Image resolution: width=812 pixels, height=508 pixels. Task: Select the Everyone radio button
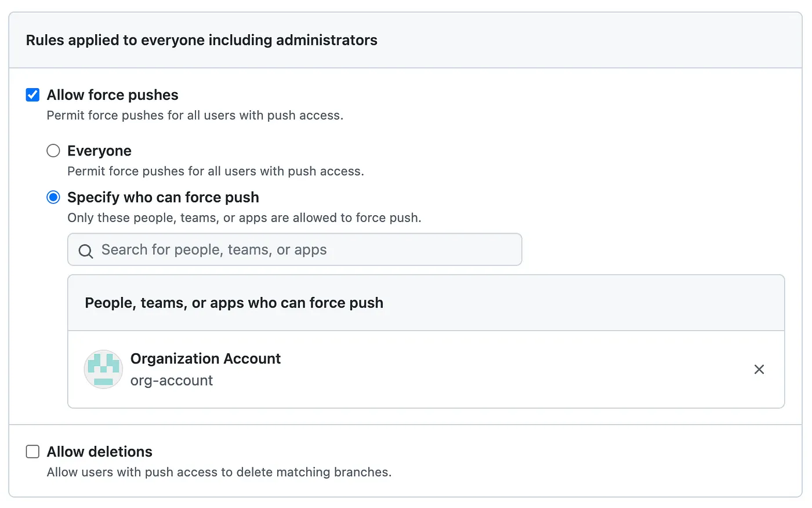pos(53,151)
